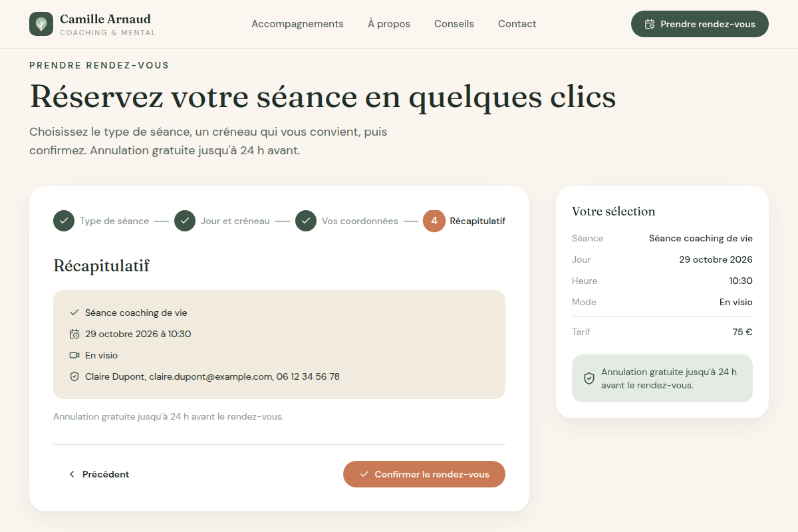The image size is (798, 532).
Task: Click the 75 € tarif value
Action: click(742, 332)
